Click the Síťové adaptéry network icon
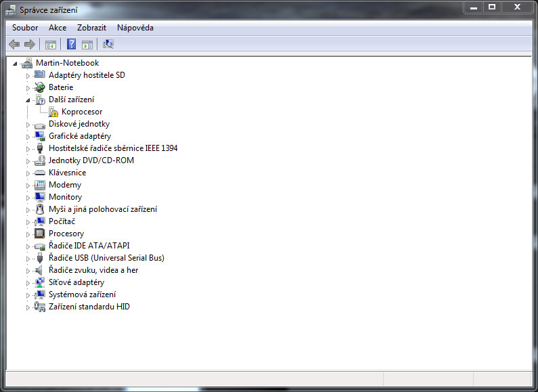Screen dimensions: 538x392 [x=40, y=282]
